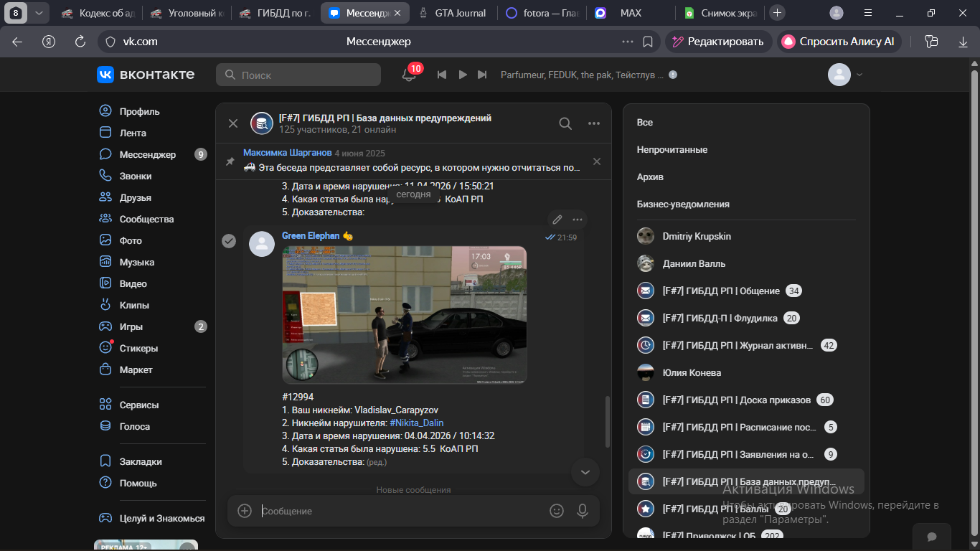This screenshot has height=551, width=980.
Task: Click the emoji smiley icon in message box
Action: 556,511
